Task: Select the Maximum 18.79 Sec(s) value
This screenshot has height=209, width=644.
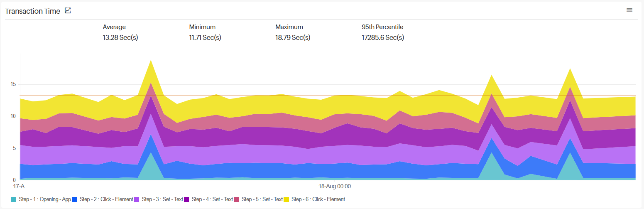Action: [293, 38]
